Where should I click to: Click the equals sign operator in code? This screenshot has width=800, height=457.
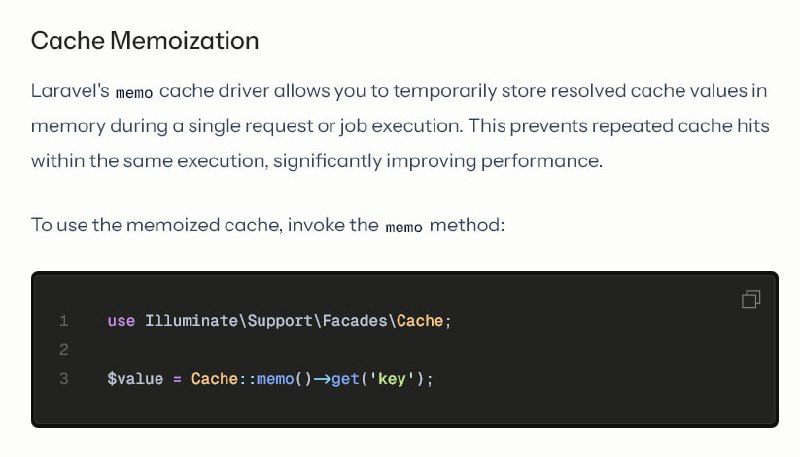click(x=177, y=379)
